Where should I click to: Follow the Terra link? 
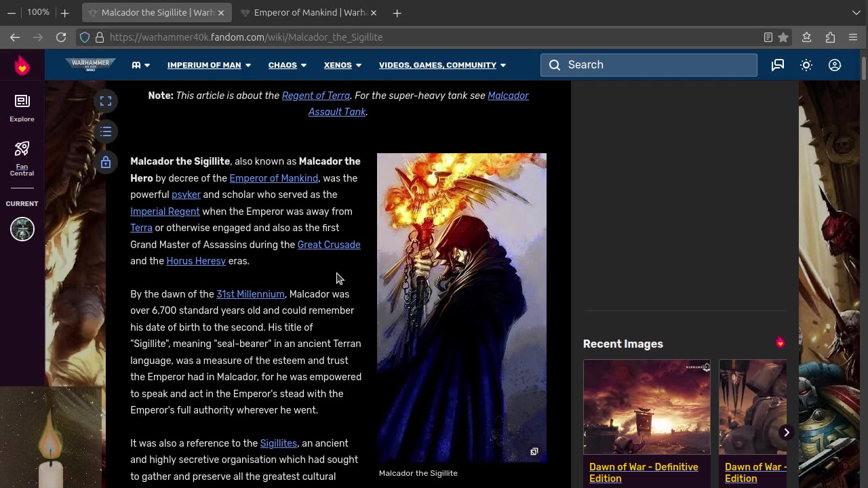pos(141,228)
